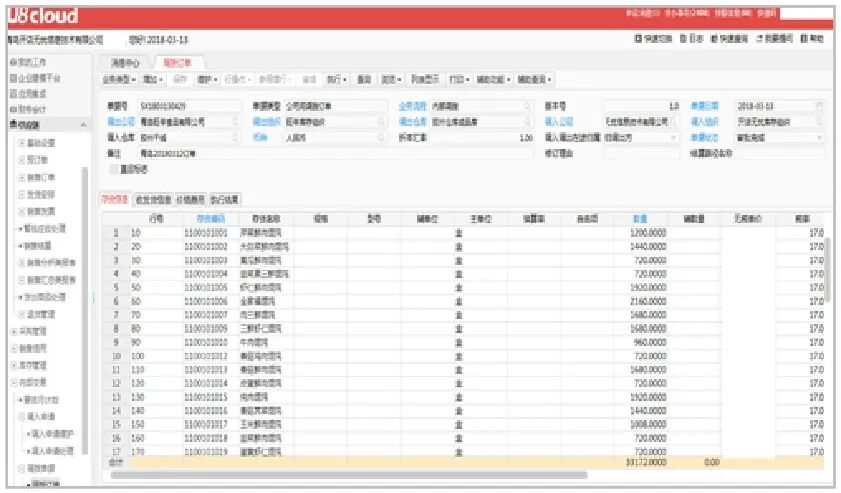Click item code 1100101015 in row 13
The width and height of the screenshot is (841, 493).
[x=206, y=398]
